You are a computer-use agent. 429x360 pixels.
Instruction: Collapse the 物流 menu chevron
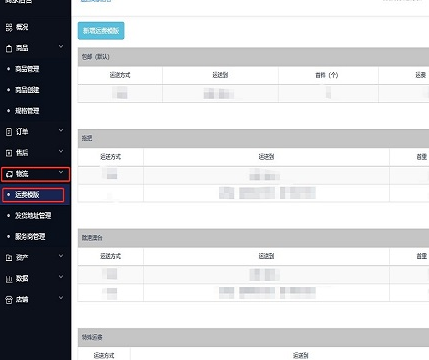[61, 172]
